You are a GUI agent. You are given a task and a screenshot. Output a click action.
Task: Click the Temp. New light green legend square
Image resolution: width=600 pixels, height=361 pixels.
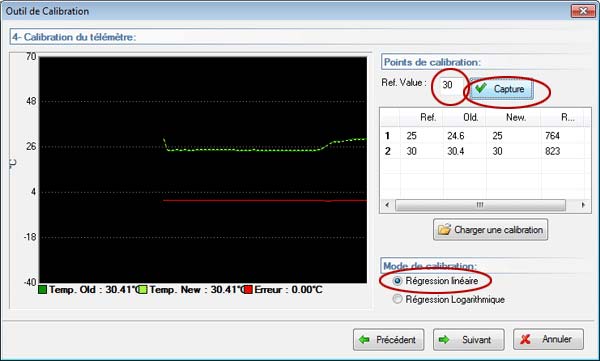143,290
